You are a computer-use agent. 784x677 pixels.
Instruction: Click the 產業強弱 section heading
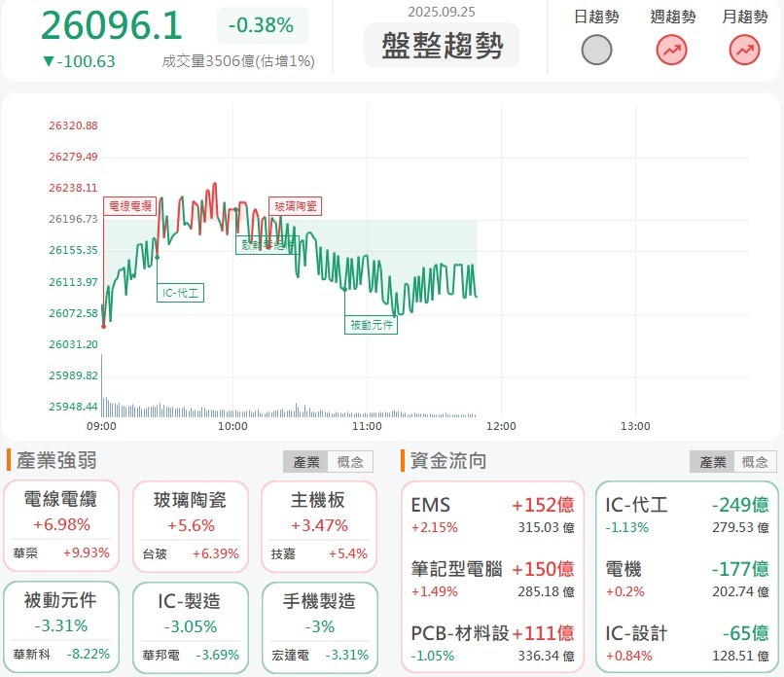(x=56, y=460)
